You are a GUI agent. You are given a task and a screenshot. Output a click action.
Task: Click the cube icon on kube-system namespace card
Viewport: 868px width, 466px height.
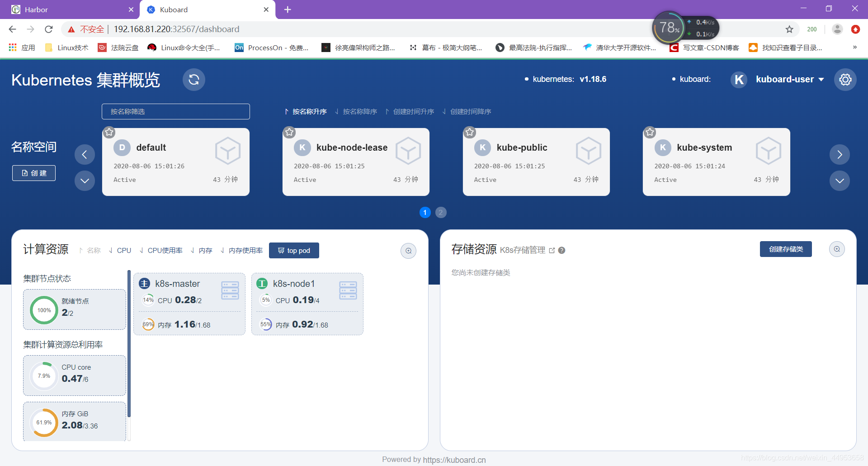coord(769,151)
